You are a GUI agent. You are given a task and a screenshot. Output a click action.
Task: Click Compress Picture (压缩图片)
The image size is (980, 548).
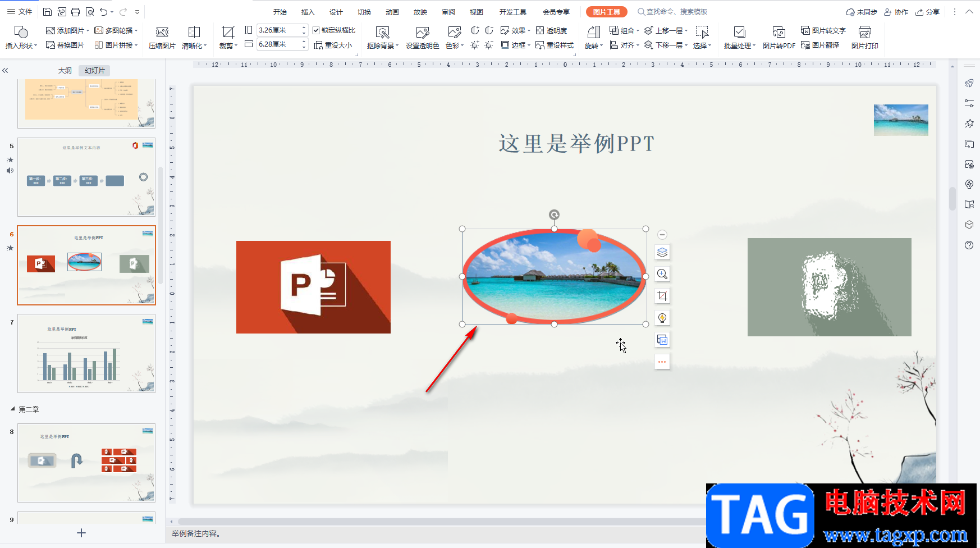(162, 38)
